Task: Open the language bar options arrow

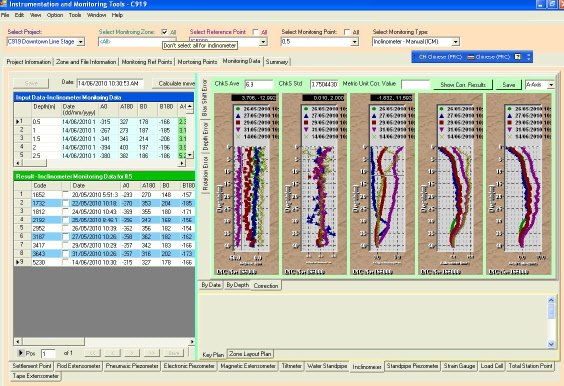Action: (x=529, y=57)
